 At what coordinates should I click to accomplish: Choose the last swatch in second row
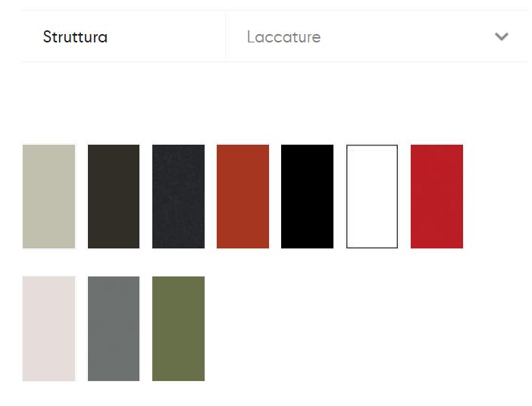(x=178, y=329)
